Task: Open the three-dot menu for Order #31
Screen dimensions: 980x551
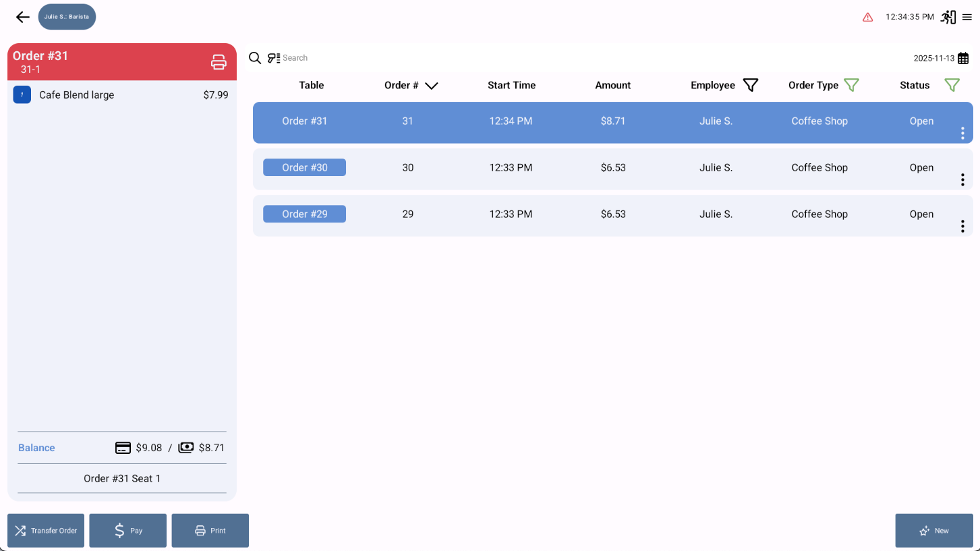Action: pos(962,134)
